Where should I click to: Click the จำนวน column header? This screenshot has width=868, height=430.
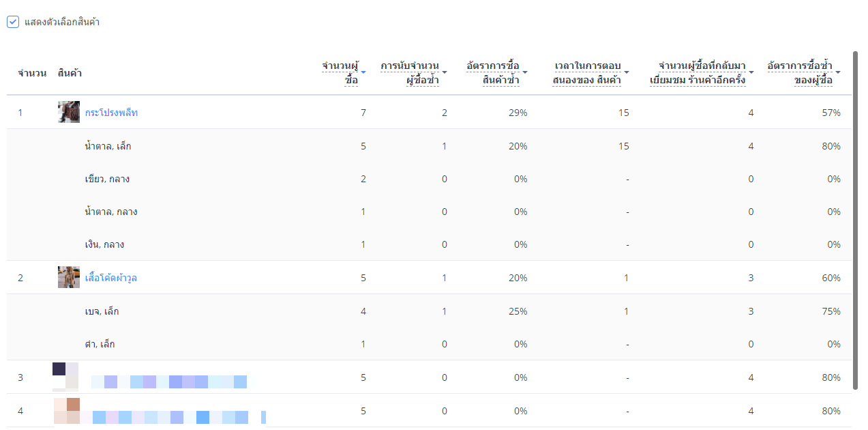[x=32, y=73]
